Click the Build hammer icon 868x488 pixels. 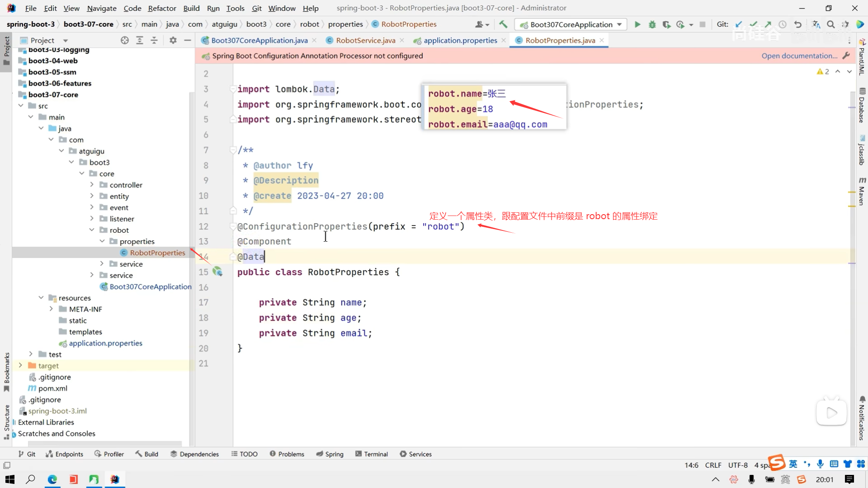coord(503,24)
